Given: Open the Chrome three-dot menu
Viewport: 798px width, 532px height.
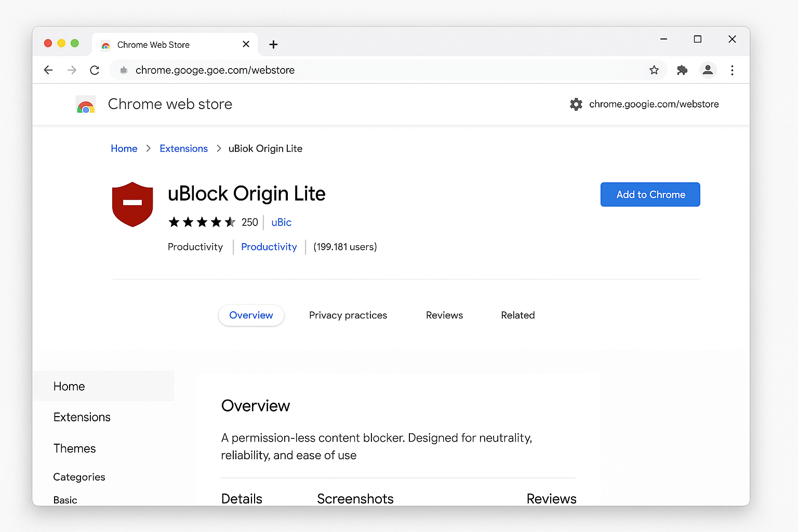Looking at the screenshot, I should [732, 70].
